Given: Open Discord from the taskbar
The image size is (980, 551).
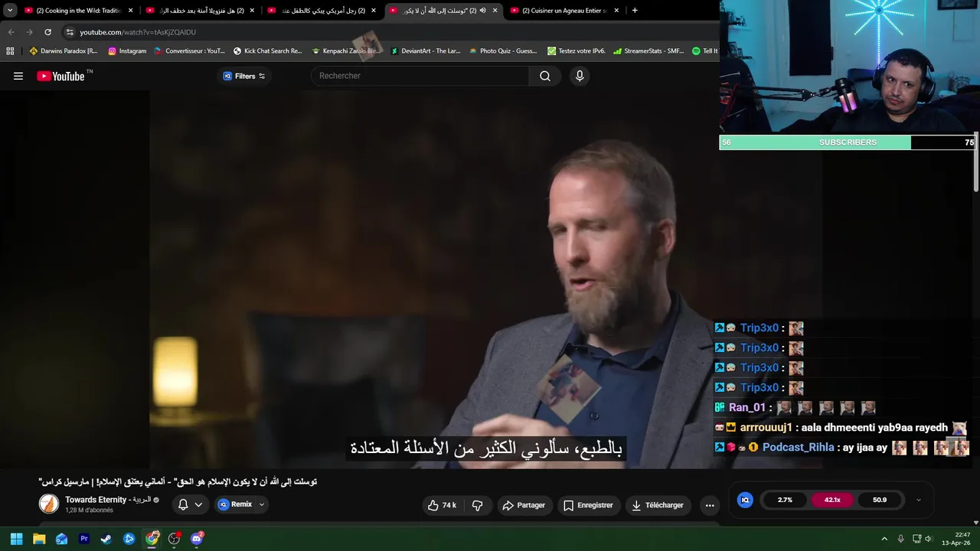Looking at the screenshot, I should (197, 539).
